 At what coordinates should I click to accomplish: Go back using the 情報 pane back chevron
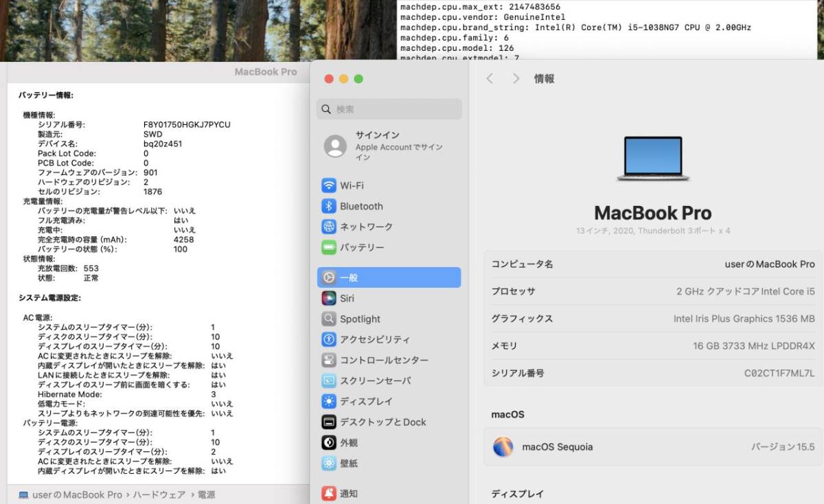coord(490,79)
